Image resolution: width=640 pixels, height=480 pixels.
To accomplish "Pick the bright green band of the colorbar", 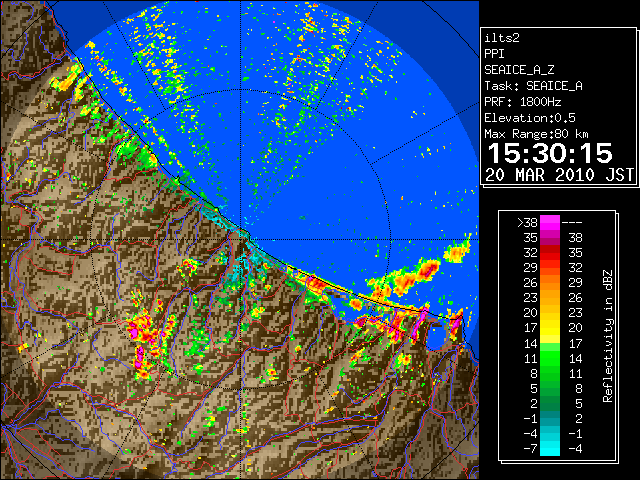I will pyautogui.click(x=550, y=358).
